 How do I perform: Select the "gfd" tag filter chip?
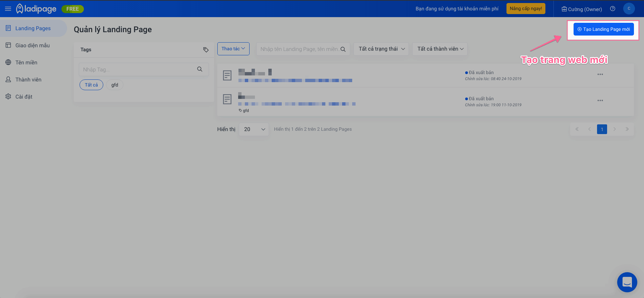[x=115, y=85]
